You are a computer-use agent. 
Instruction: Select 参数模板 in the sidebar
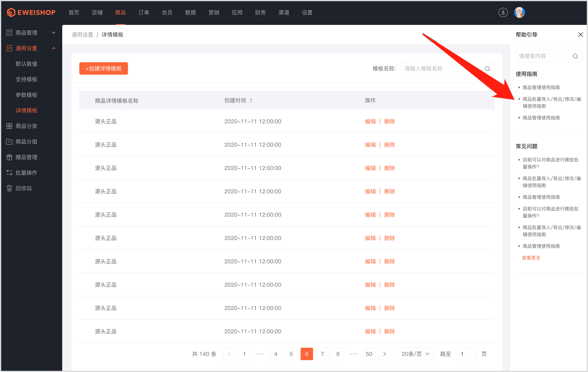[x=26, y=95]
